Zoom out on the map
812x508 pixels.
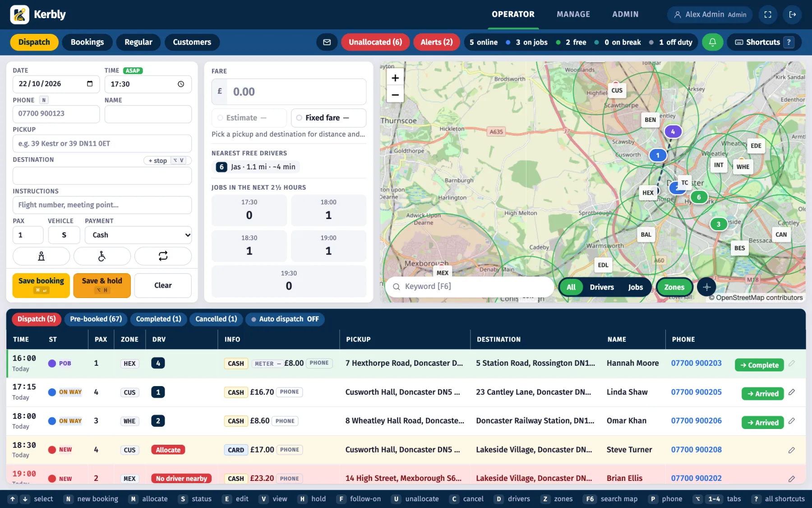coord(395,94)
